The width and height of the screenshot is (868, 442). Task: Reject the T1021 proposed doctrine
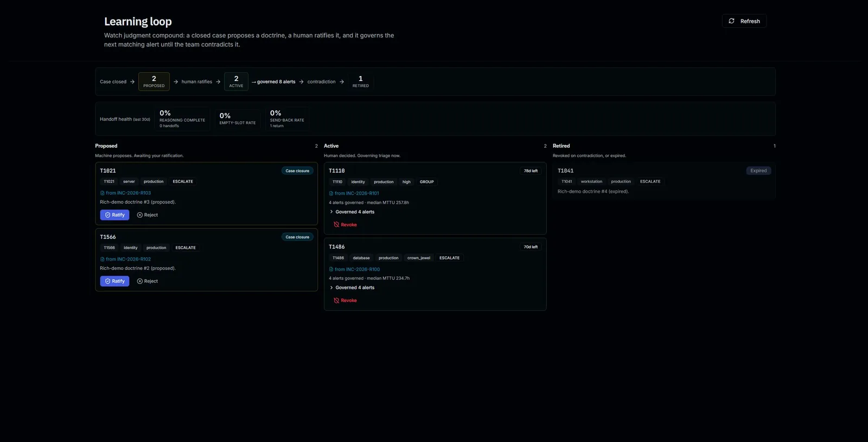(148, 215)
